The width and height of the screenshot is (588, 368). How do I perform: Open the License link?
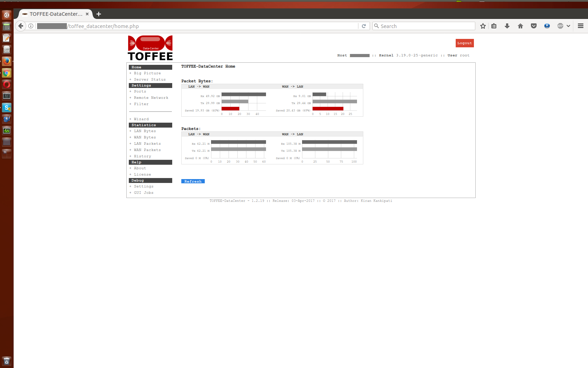point(142,175)
